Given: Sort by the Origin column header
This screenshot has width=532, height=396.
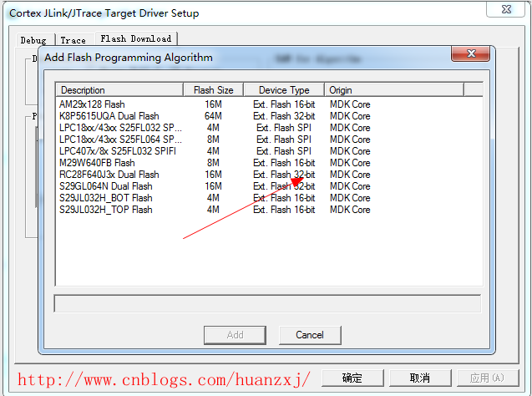Looking at the screenshot, I should (x=394, y=90).
